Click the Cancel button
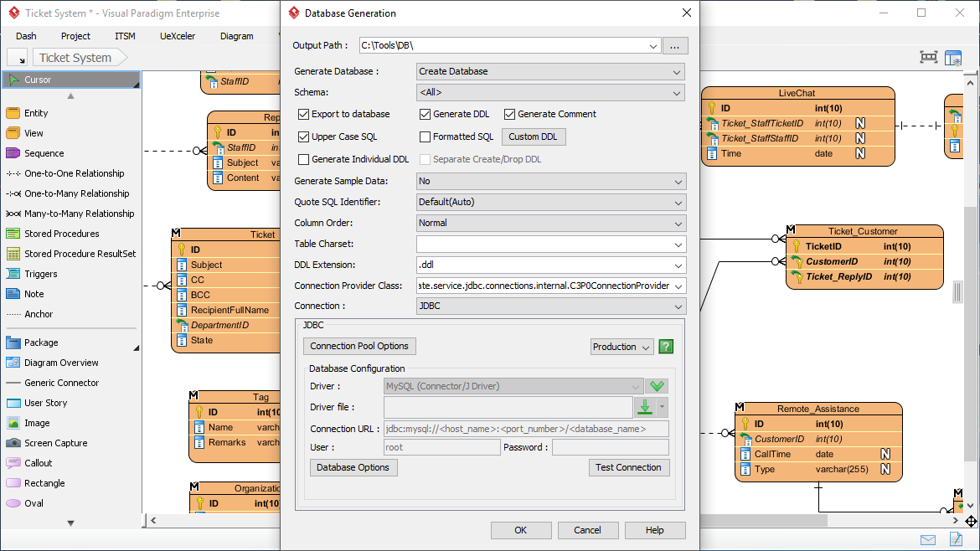This screenshot has height=551, width=980. coord(588,530)
